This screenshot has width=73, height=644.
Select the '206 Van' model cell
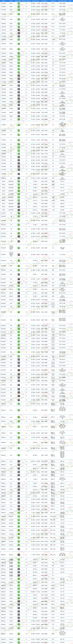[x=11, y=300]
